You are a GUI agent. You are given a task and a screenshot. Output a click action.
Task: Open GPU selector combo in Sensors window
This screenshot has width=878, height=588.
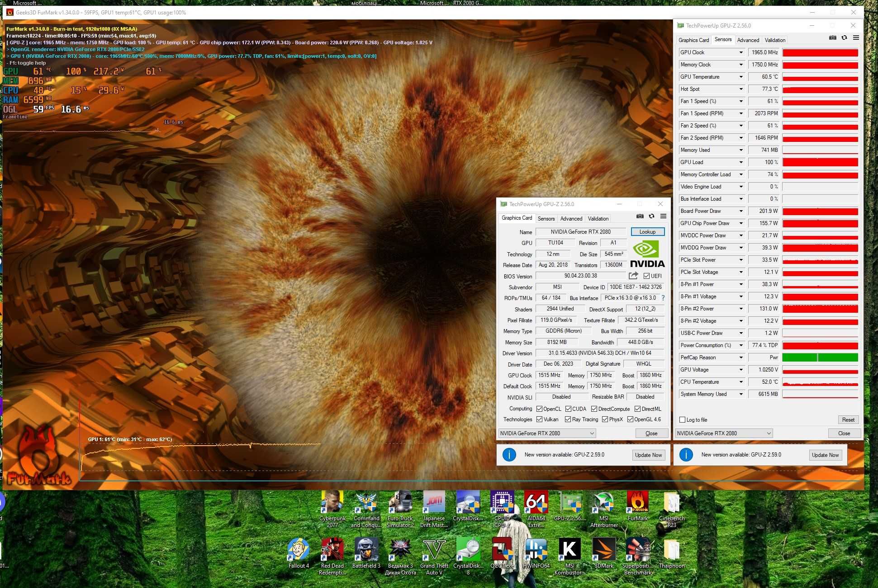pos(724,433)
